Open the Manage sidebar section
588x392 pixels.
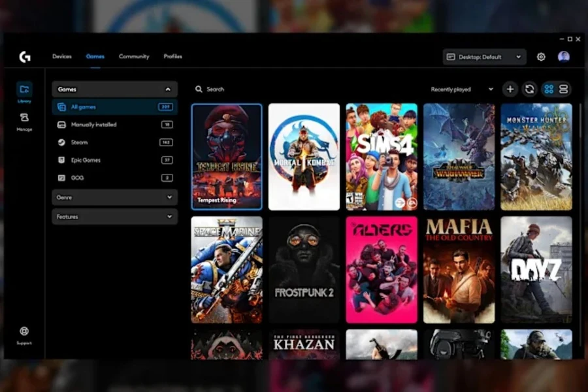pyautogui.click(x=24, y=122)
